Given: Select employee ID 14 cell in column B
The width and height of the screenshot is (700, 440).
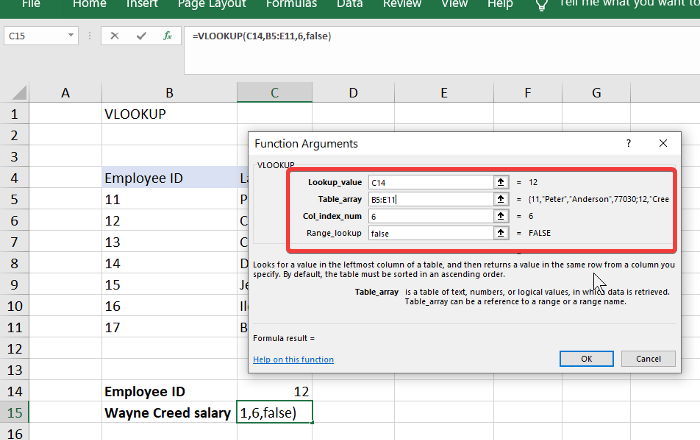Looking at the screenshot, I should 169,263.
